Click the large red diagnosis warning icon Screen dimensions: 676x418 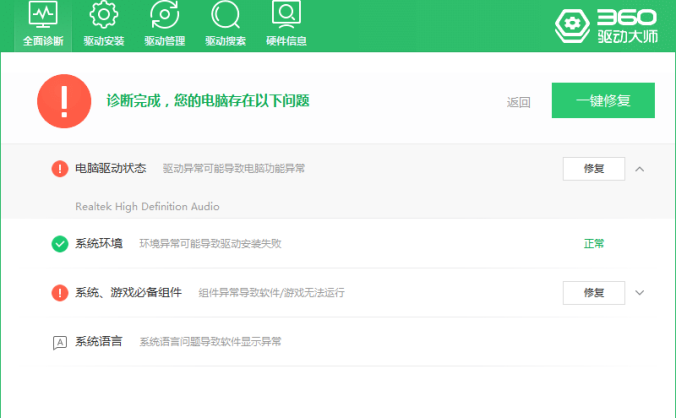point(64,101)
